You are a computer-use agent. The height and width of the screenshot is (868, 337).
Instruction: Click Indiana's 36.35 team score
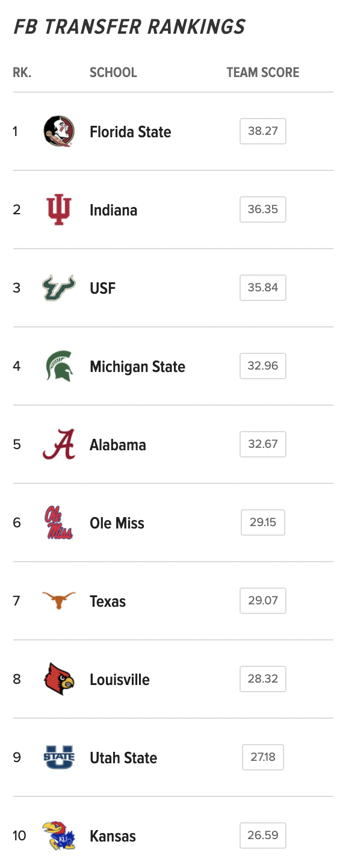click(263, 209)
